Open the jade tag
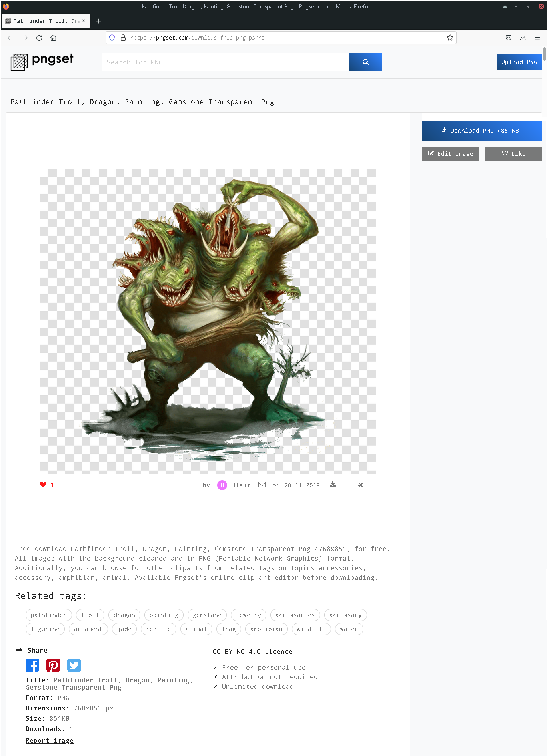The width and height of the screenshot is (547, 756). (x=124, y=629)
